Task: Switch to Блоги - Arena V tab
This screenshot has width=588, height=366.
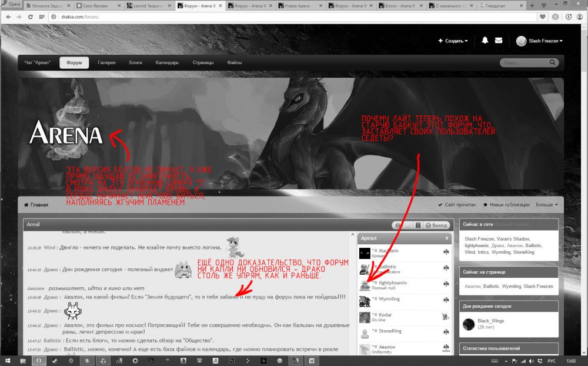Action: click(x=402, y=6)
